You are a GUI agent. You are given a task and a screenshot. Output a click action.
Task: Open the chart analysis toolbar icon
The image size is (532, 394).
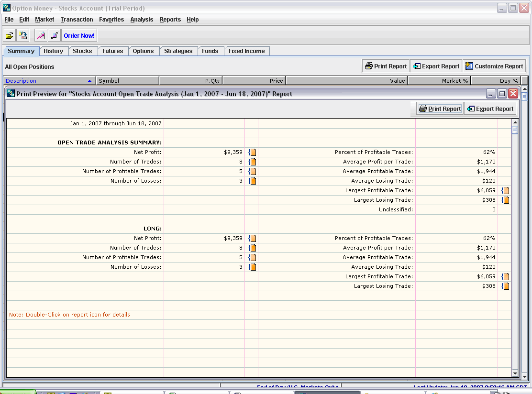pos(40,35)
